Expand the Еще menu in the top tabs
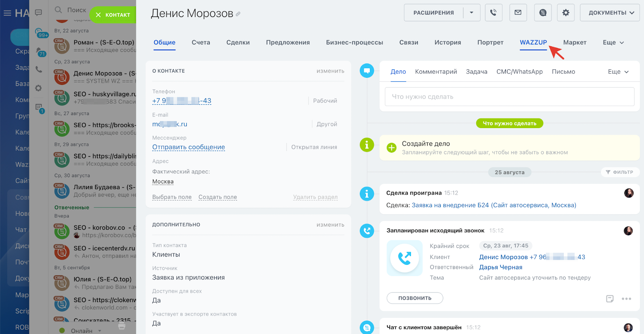The height and width of the screenshot is (334, 644). pos(613,43)
